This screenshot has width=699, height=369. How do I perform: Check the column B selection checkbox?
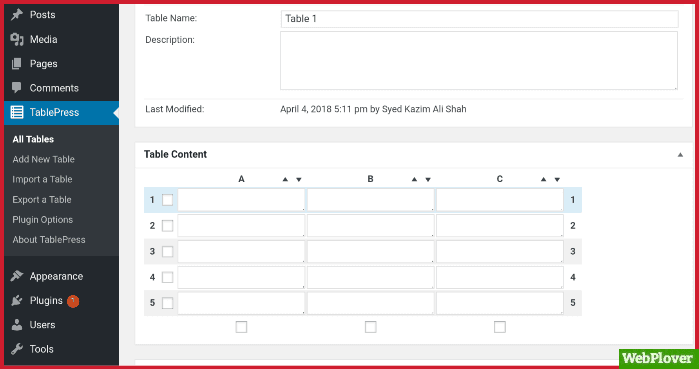click(x=370, y=327)
